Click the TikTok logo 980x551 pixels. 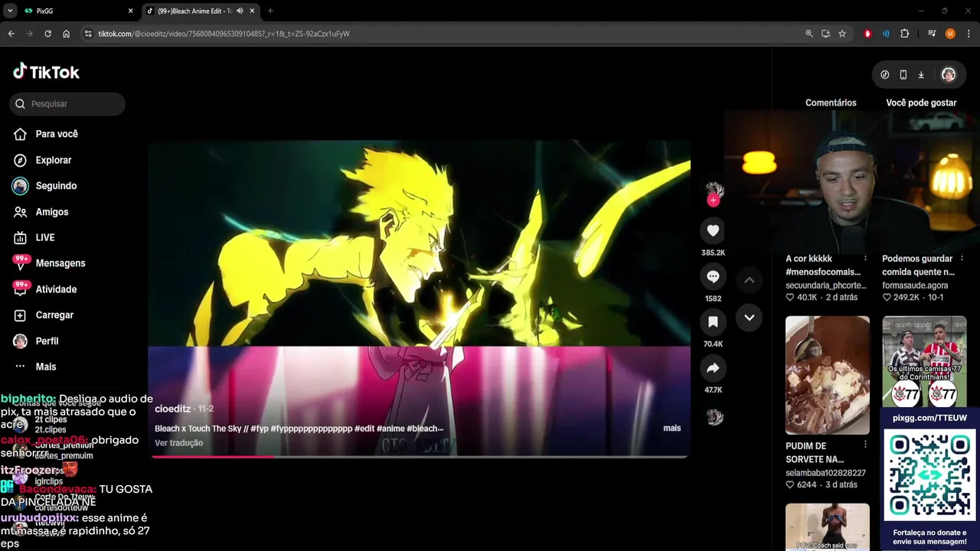click(x=46, y=72)
